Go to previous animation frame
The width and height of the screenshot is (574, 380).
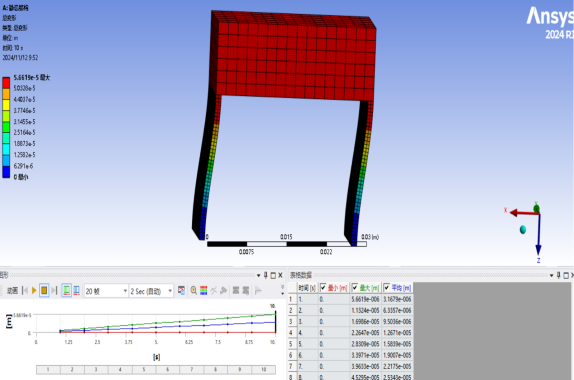tap(25, 291)
